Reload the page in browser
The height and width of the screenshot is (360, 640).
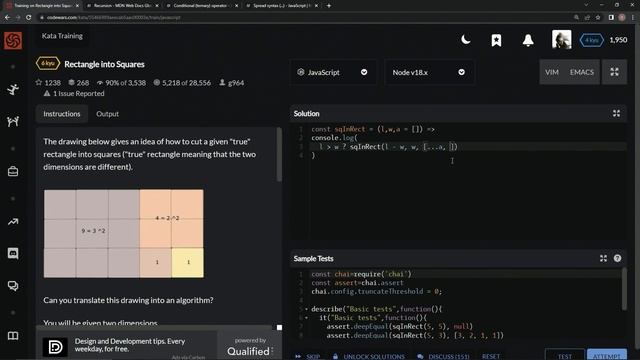tap(28, 18)
